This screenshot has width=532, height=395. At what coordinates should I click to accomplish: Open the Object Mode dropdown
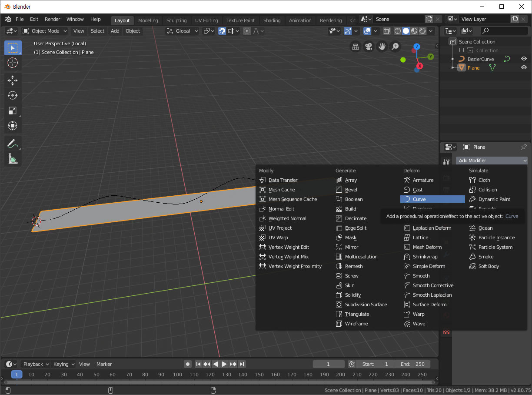point(45,31)
